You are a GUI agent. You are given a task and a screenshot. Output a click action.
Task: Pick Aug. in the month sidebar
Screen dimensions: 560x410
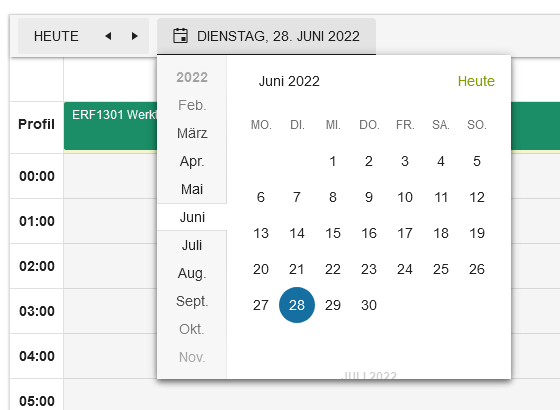click(x=192, y=273)
